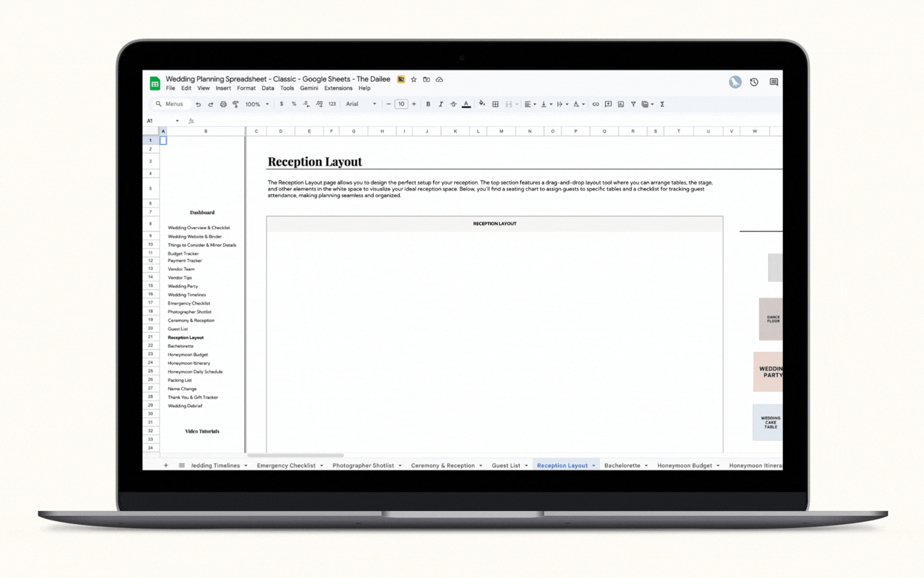Toggle italic formatting

441,105
